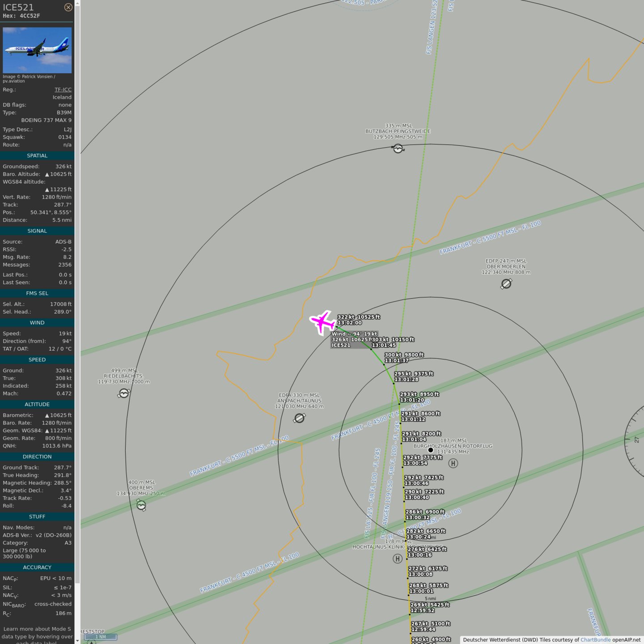Screen dimensions: 644x644
Task: Click the 1 NM map scale bar
Action: pyautogui.click(x=101, y=637)
